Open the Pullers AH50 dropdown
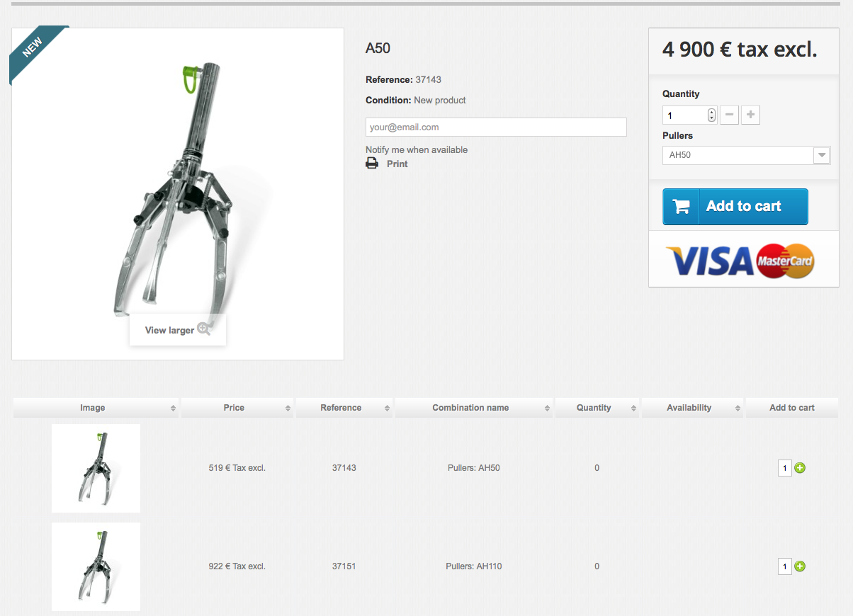 (x=746, y=155)
